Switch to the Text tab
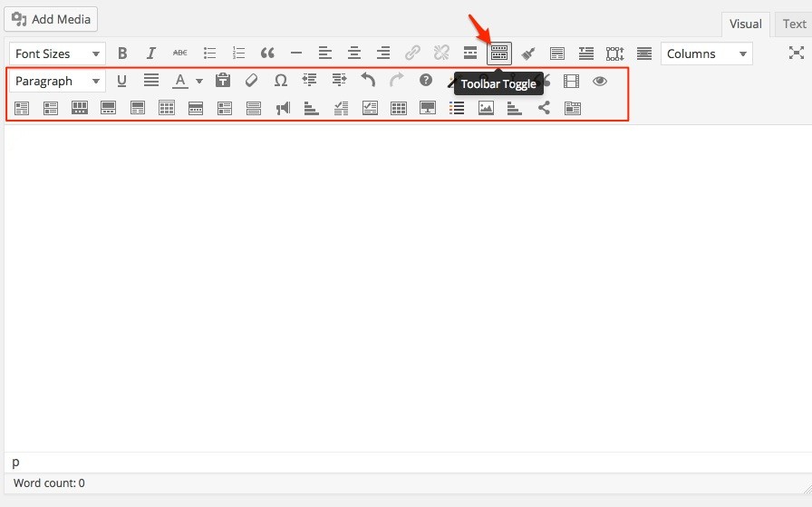The image size is (812, 507). point(794,24)
